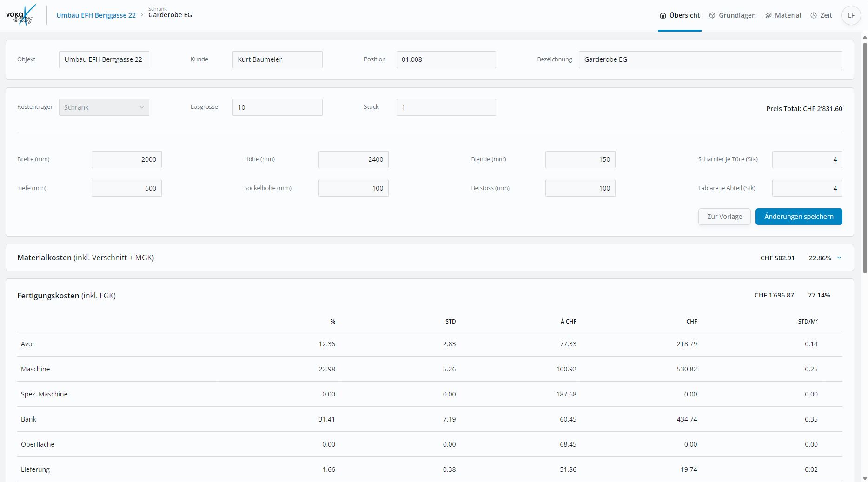The image size is (868, 482).
Task: Switch to the Zeit tab
Action: [x=826, y=15]
